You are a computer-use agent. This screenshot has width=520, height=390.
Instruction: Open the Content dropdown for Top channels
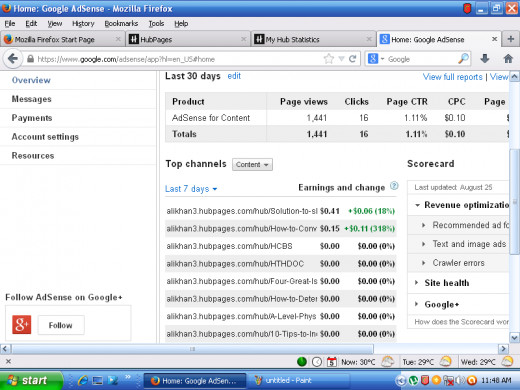252,165
